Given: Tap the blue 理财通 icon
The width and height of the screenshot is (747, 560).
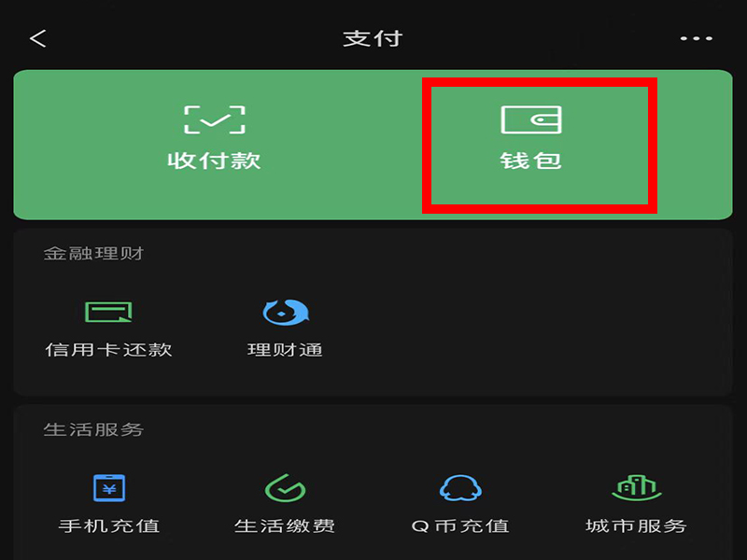Looking at the screenshot, I should point(286,312).
